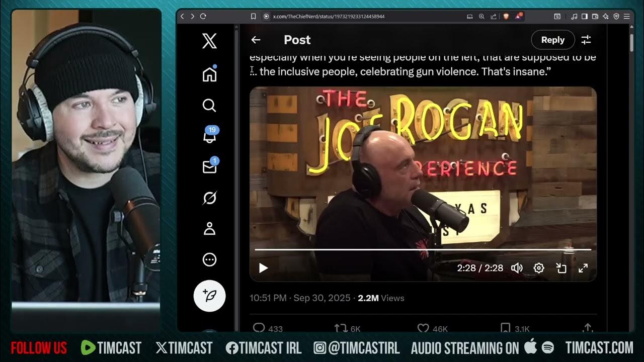644x362 pixels.
Task: Open the More circle menu in the sidebar
Action: pos(209,260)
